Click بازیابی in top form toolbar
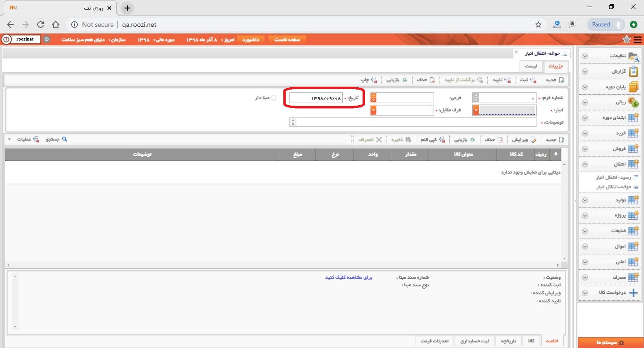644x348 pixels. tap(397, 80)
